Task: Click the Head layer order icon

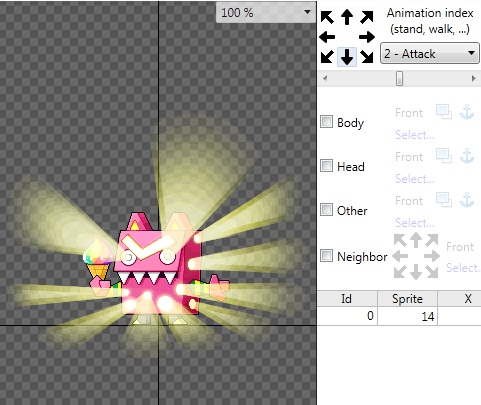Action: pyautogui.click(x=444, y=156)
